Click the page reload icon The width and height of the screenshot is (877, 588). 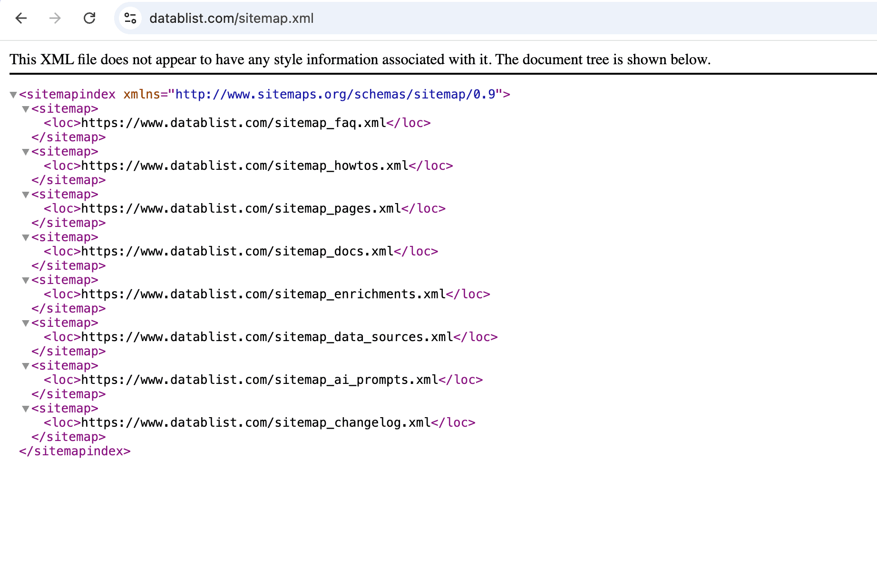click(89, 19)
